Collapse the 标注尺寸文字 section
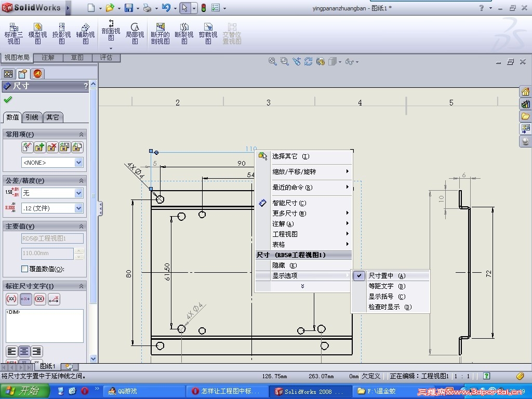Viewport: 532px width, 399px height. click(x=82, y=286)
